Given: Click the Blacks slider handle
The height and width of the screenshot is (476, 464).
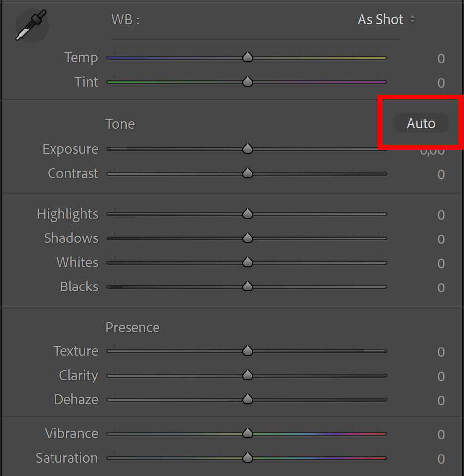Looking at the screenshot, I should pyautogui.click(x=248, y=286).
